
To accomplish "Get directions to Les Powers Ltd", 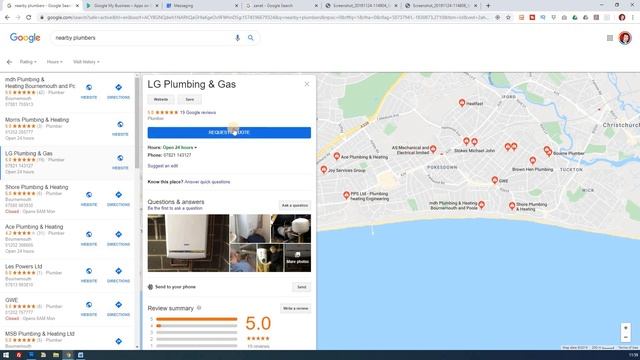I will pyautogui.click(x=118, y=271).
